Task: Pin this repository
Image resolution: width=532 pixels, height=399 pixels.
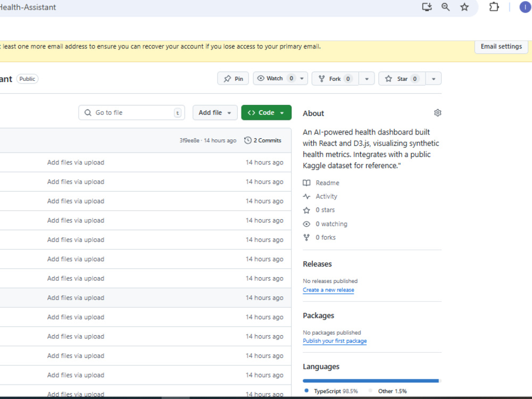Action: click(233, 79)
